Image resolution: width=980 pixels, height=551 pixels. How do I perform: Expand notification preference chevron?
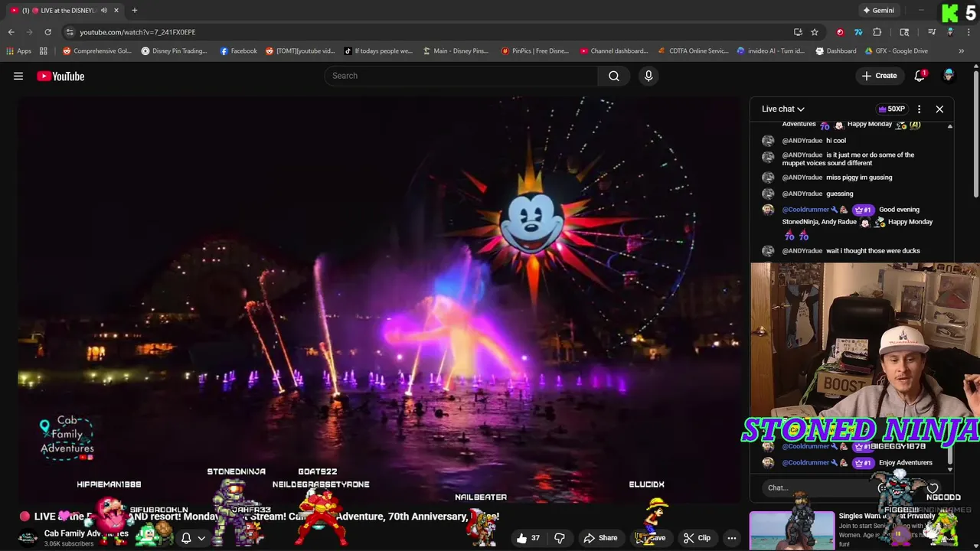201,538
